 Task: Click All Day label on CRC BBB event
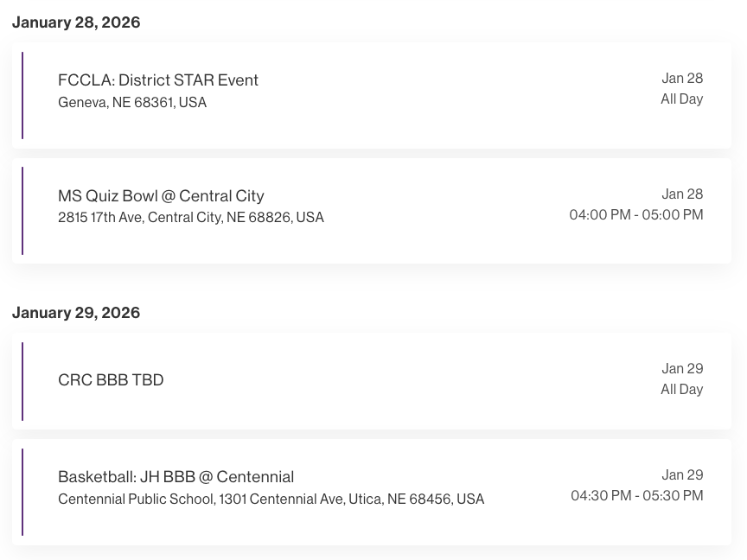[x=682, y=390]
